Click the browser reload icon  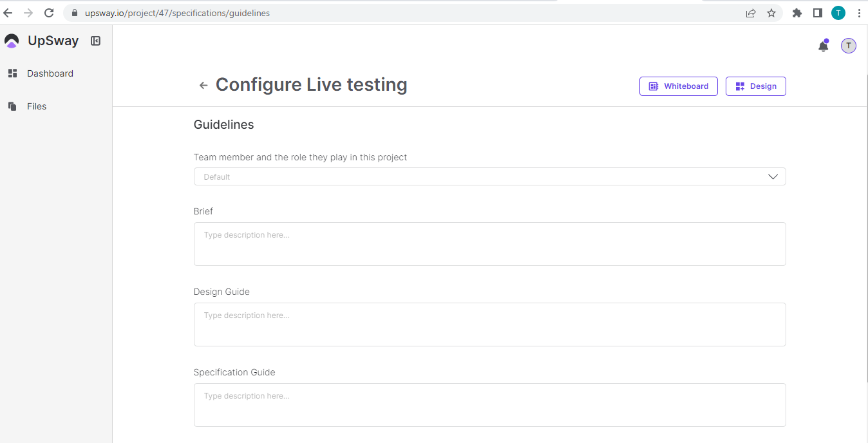tap(49, 13)
